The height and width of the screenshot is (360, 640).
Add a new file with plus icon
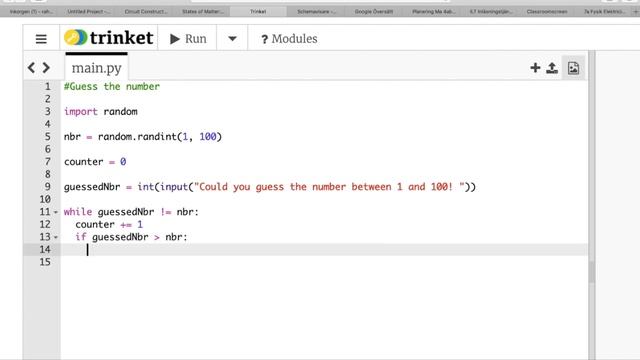tap(535, 68)
